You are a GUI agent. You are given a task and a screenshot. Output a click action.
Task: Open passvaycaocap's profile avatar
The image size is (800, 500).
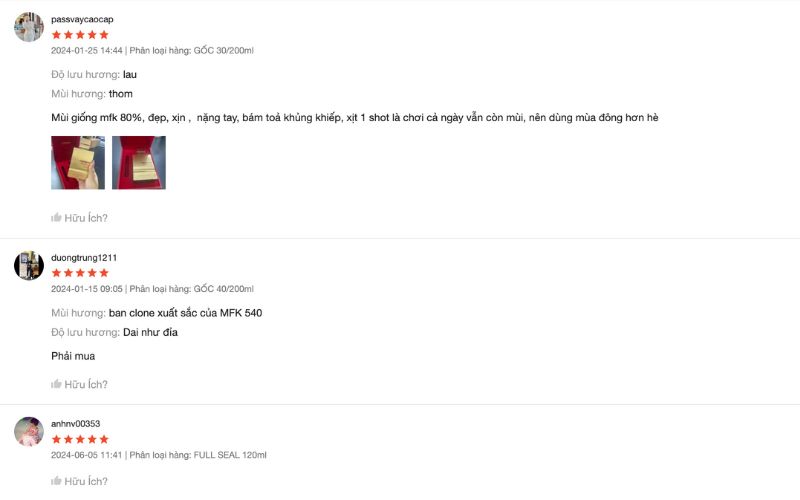pyautogui.click(x=29, y=27)
